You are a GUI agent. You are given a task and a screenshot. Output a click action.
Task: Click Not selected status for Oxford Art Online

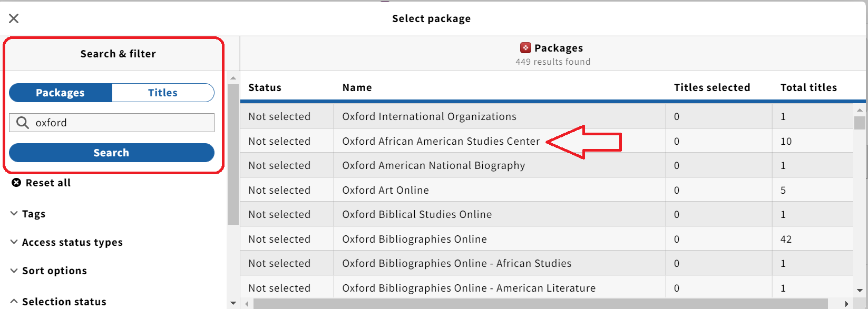click(279, 190)
